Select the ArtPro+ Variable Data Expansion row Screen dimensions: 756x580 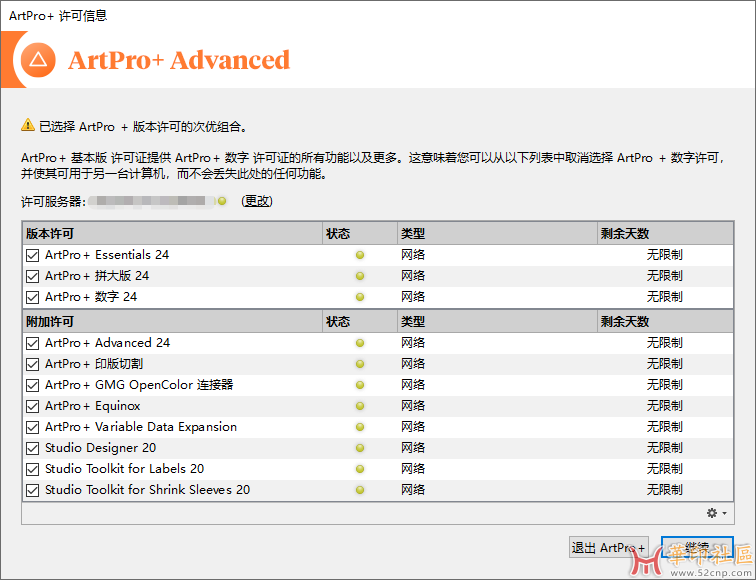[141, 427]
